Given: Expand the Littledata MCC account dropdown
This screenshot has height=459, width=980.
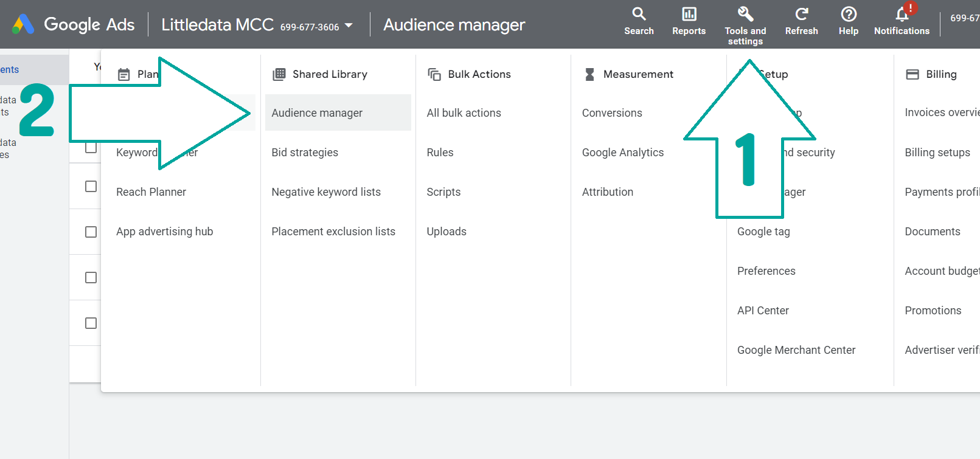Looking at the screenshot, I should pos(349,26).
